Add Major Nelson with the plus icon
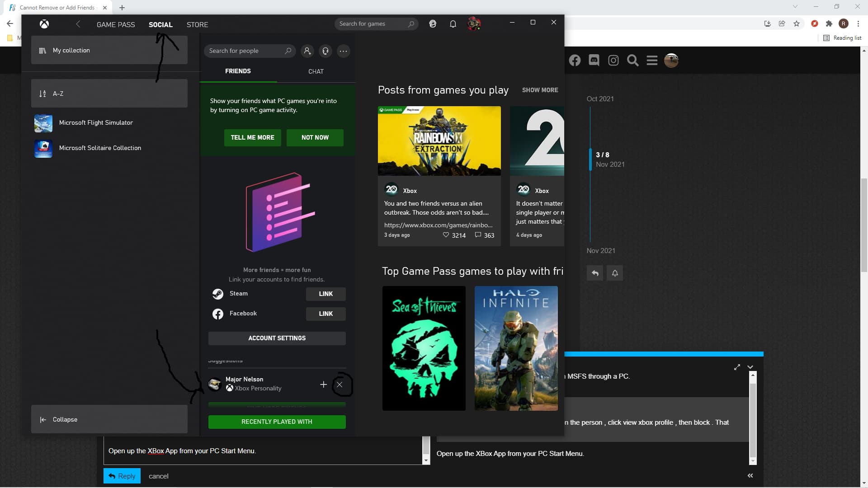This screenshot has width=868, height=488. coord(323,385)
